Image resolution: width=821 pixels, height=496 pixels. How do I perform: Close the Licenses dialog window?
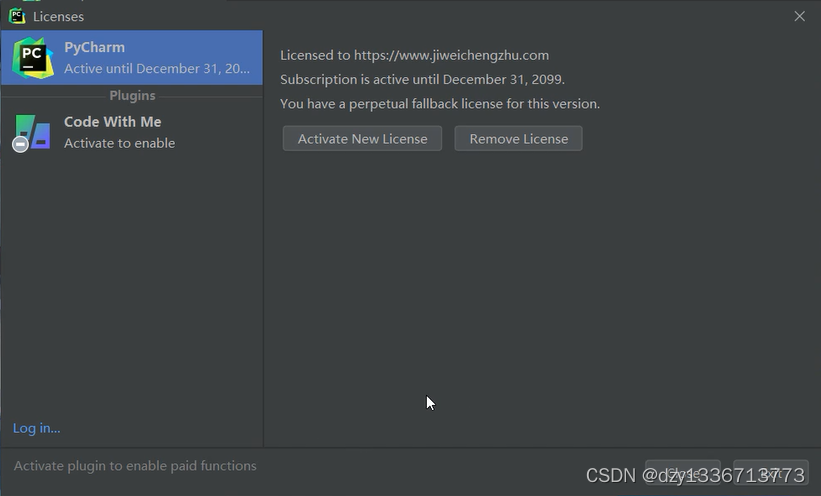pos(800,16)
